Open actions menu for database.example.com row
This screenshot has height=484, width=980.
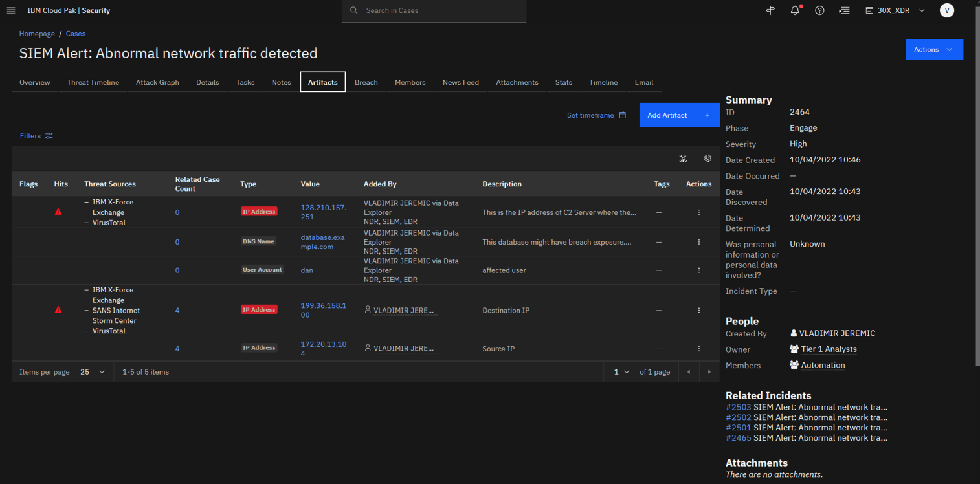click(699, 242)
